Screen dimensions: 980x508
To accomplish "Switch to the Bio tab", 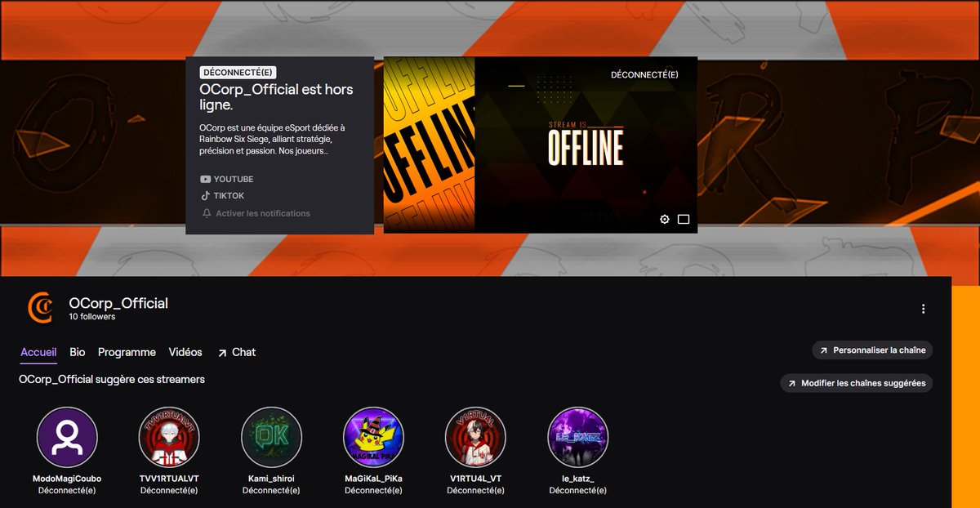I will (78, 352).
